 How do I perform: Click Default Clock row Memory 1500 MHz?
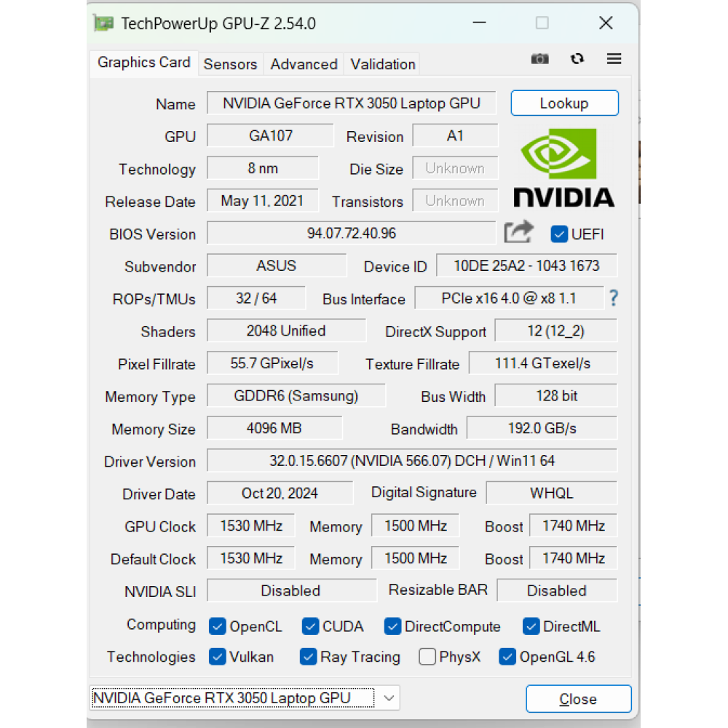[x=416, y=558]
